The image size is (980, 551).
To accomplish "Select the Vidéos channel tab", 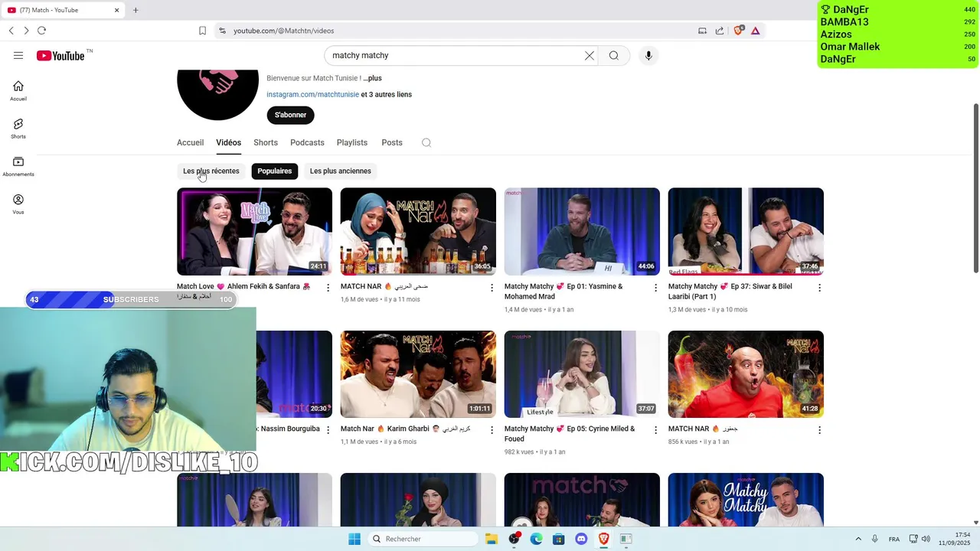I will [228, 142].
